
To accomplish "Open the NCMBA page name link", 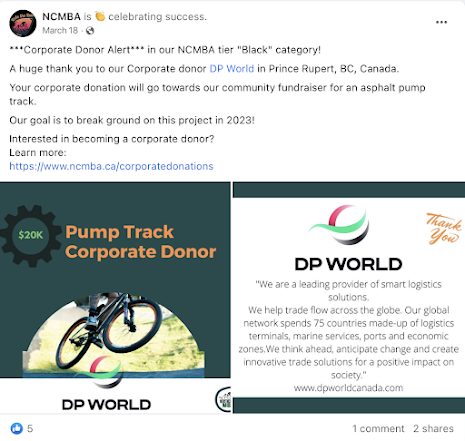I will pyautogui.click(x=61, y=16).
